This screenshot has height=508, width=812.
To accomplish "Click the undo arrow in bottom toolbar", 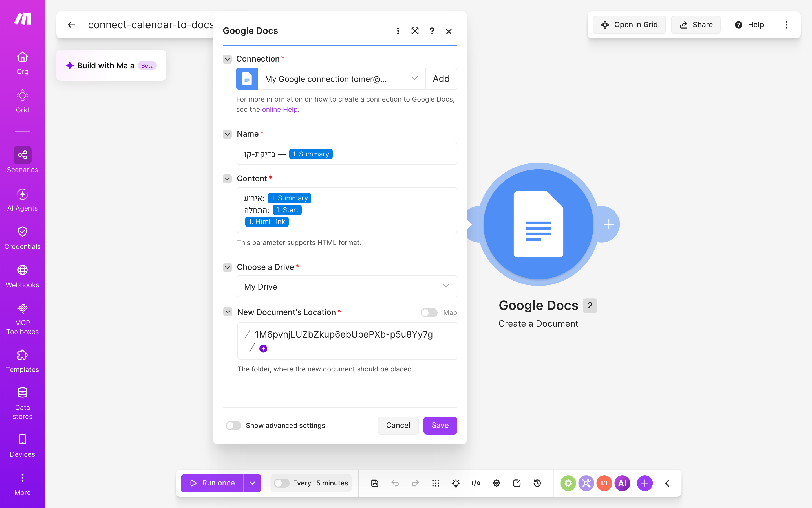I will coord(395,483).
